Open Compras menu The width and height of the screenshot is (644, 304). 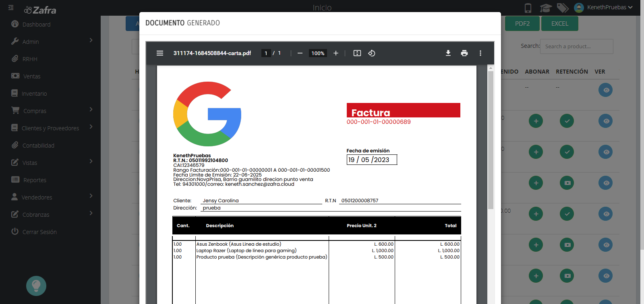pyautogui.click(x=35, y=111)
